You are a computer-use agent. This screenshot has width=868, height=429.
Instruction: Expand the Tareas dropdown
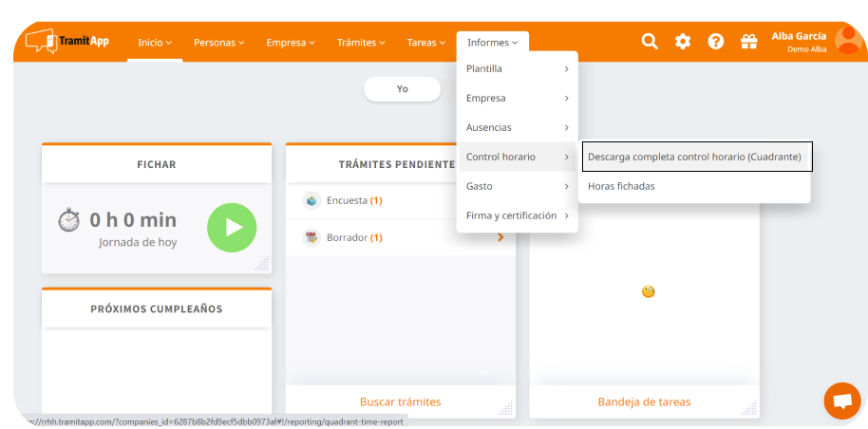(425, 43)
